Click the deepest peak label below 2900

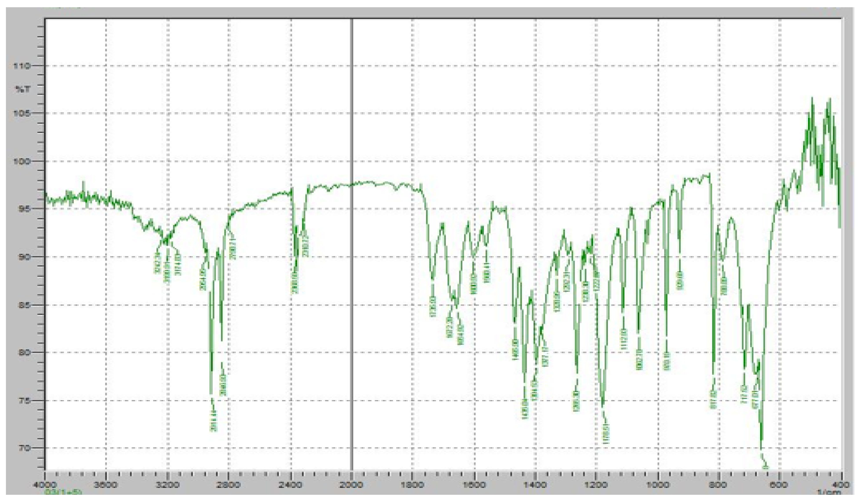point(214,421)
